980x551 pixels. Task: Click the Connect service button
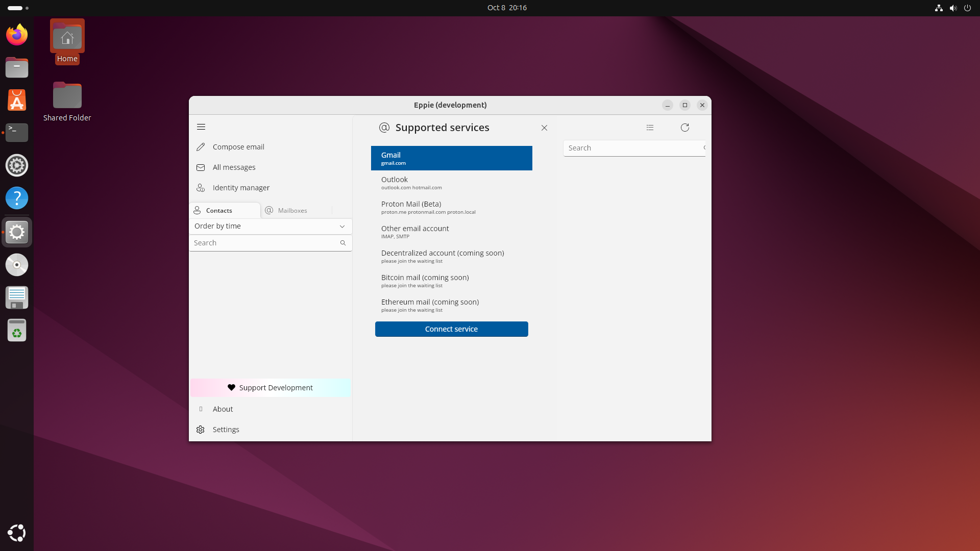pyautogui.click(x=451, y=329)
